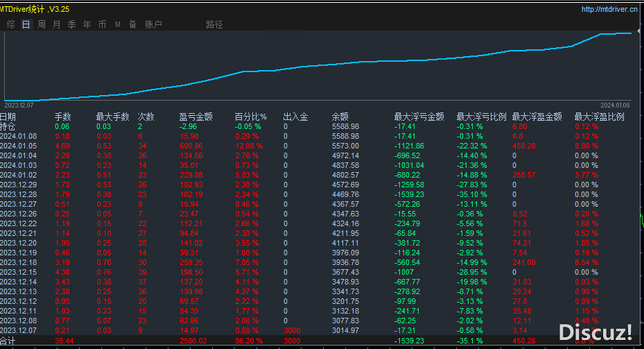Select the 2023.12.15 date row
This screenshot has width=644, height=349.
pos(19,273)
